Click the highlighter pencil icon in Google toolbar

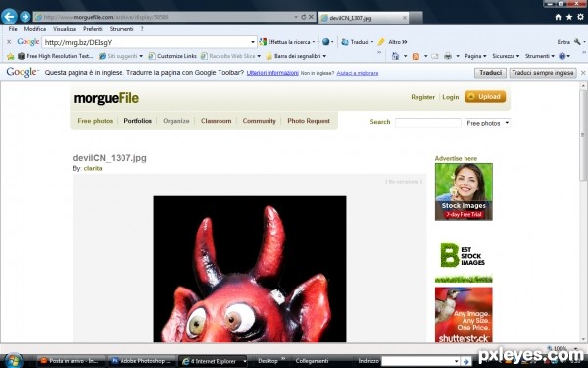click(381, 42)
